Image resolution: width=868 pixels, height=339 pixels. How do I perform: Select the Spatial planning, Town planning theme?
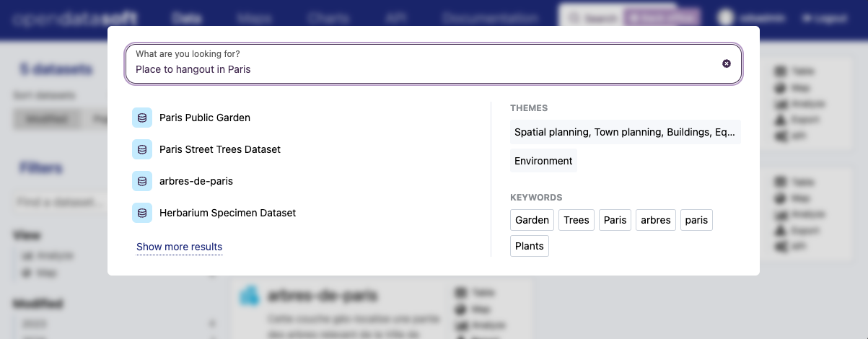[x=625, y=132]
